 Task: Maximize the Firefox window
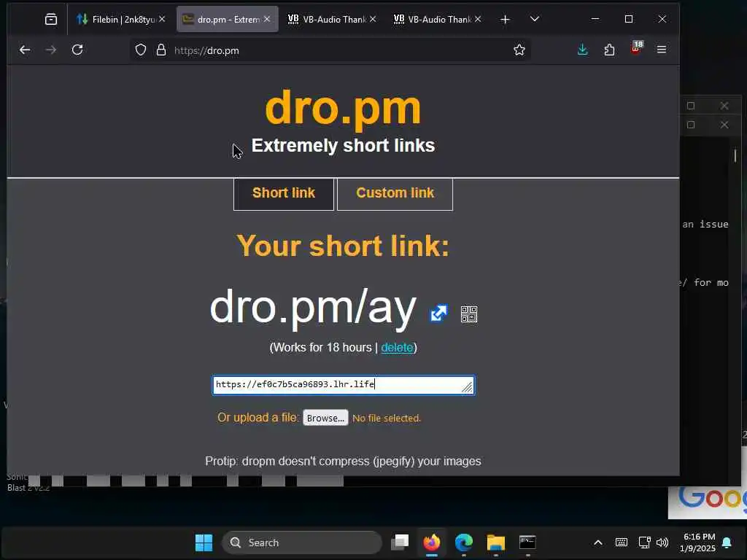tap(629, 19)
